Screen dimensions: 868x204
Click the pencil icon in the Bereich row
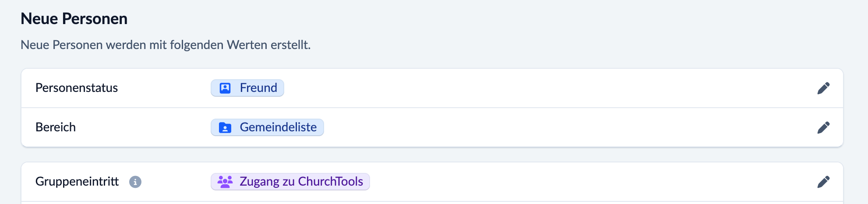(823, 127)
